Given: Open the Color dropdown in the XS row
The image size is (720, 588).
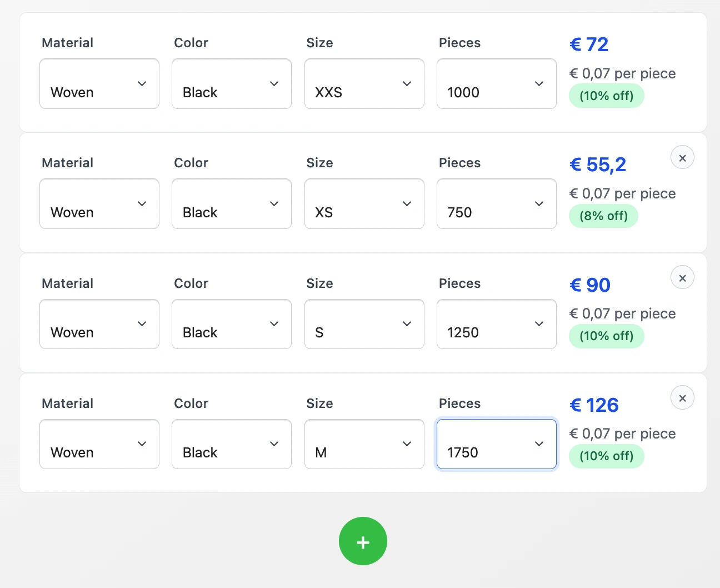Looking at the screenshot, I should [x=232, y=204].
